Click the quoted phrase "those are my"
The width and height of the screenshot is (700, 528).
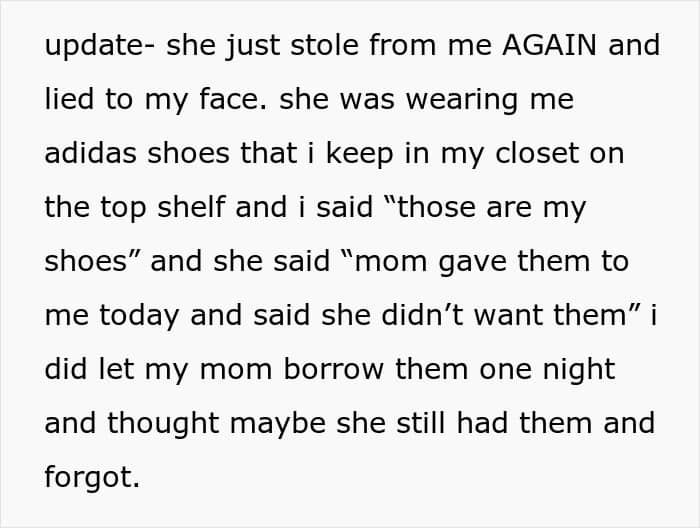click(491, 208)
